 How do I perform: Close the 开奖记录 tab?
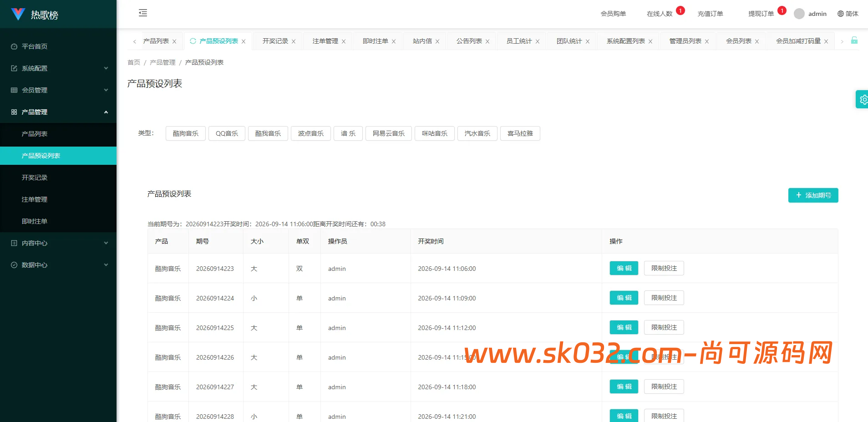pos(294,41)
